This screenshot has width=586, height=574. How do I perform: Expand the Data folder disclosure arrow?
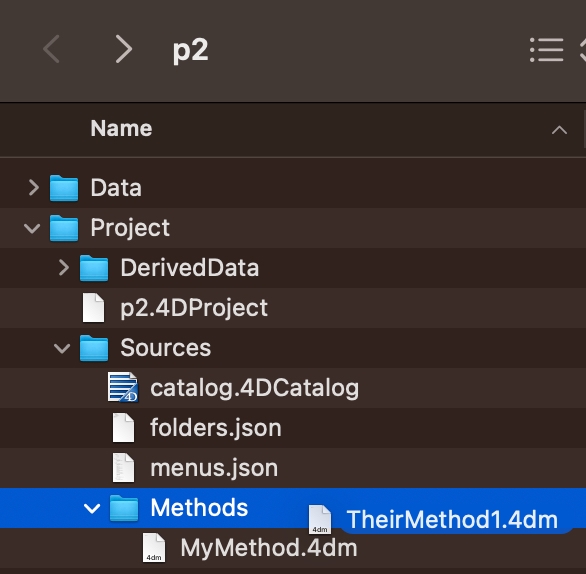click(34, 188)
